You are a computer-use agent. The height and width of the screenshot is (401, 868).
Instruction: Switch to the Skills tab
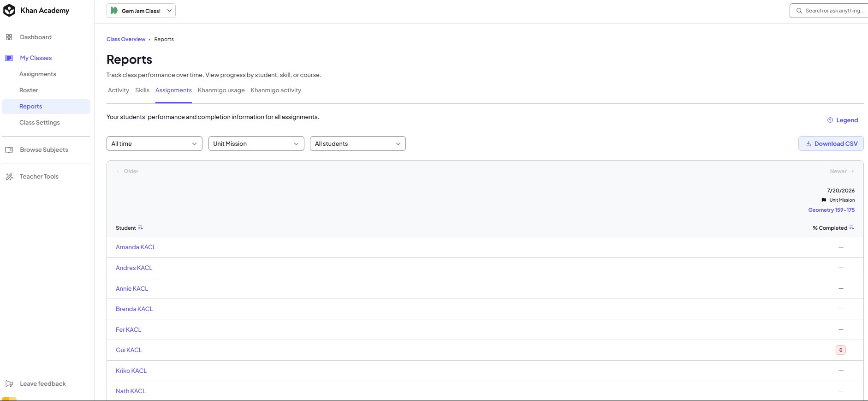point(142,90)
